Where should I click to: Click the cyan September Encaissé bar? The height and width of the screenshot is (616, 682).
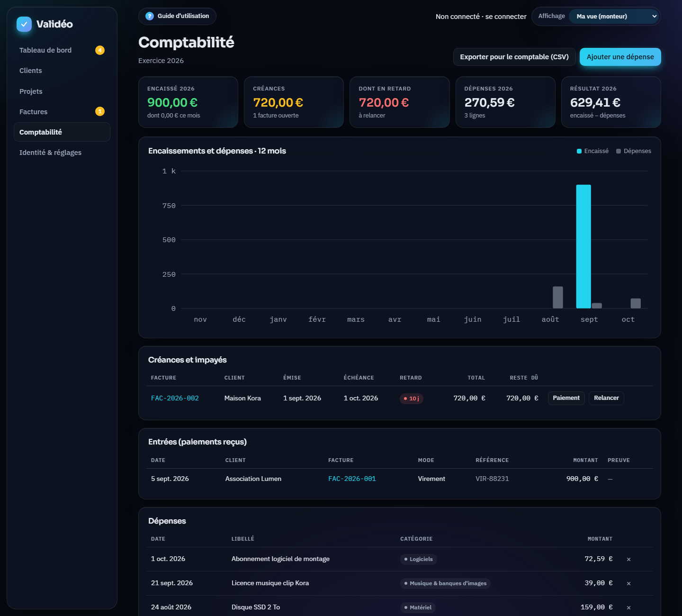(x=583, y=246)
